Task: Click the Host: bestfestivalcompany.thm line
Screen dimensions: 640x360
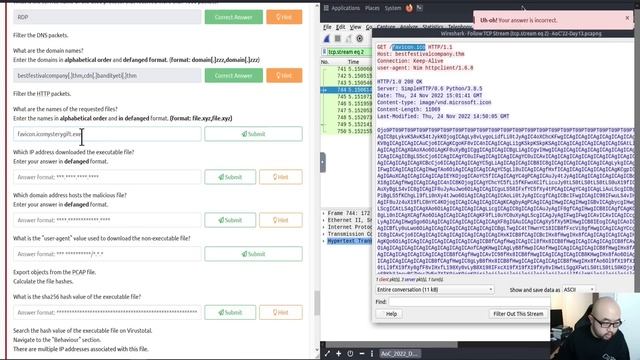Action: (420, 54)
